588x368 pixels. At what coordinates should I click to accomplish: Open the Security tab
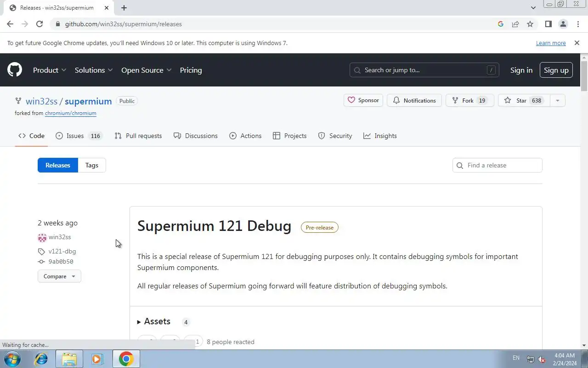point(335,136)
